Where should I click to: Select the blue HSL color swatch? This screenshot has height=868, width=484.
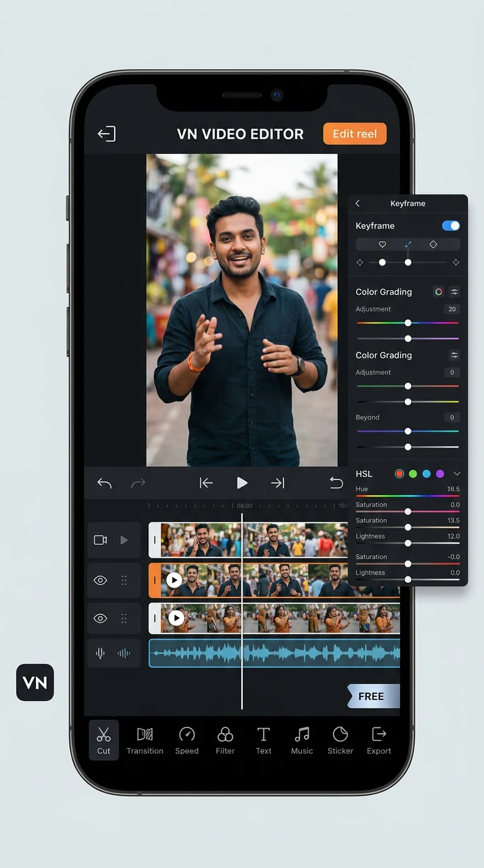(427, 474)
